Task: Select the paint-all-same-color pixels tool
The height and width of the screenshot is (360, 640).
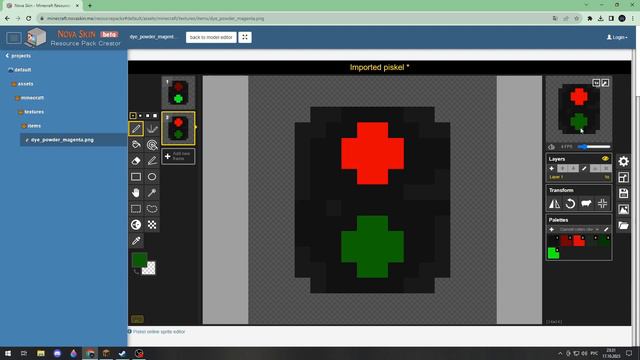Action: pos(152,144)
